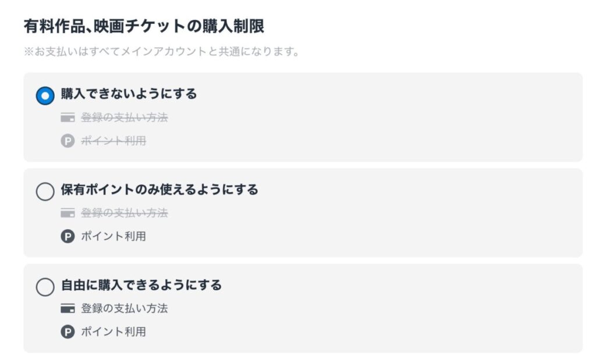The width and height of the screenshot is (596, 364).
Task: Click the 自由に購入できるようにする option label
Action: coord(141,286)
